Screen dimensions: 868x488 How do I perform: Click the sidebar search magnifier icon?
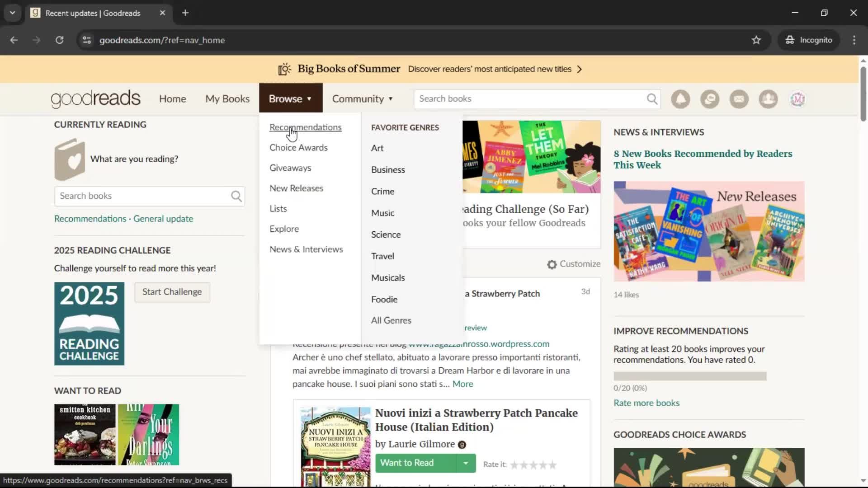click(236, 196)
